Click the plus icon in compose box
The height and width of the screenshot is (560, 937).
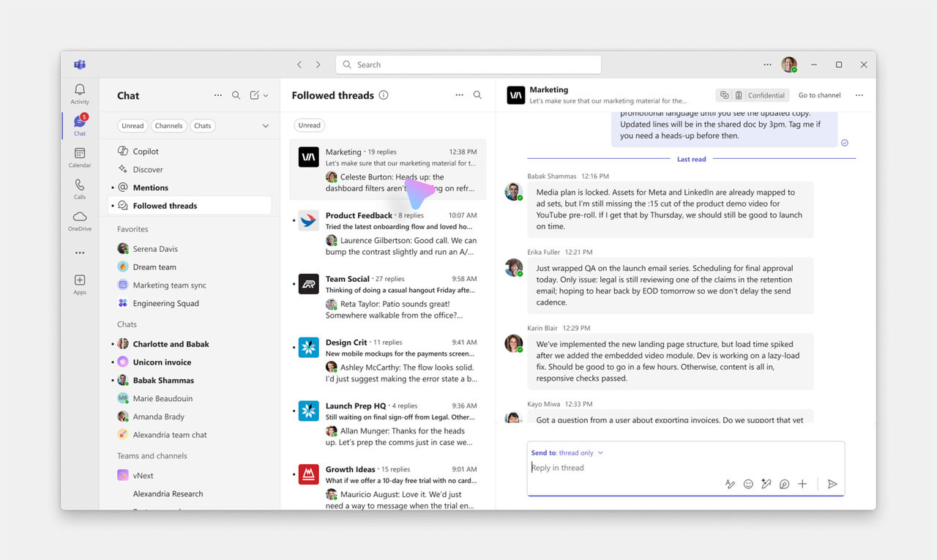point(802,484)
